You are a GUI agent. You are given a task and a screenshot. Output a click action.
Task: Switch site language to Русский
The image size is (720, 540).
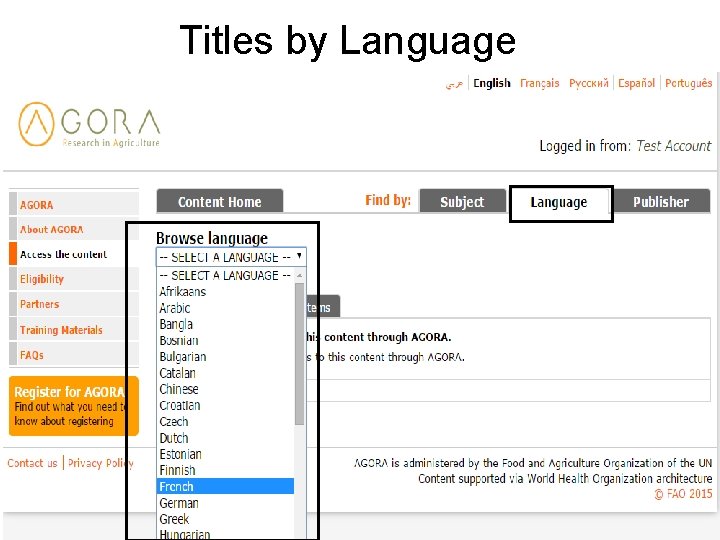(589, 83)
